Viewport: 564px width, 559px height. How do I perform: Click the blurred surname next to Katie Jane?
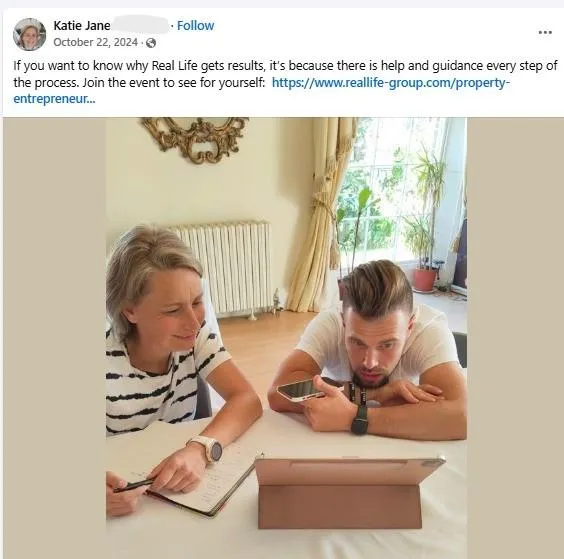click(x=141, y=26)
